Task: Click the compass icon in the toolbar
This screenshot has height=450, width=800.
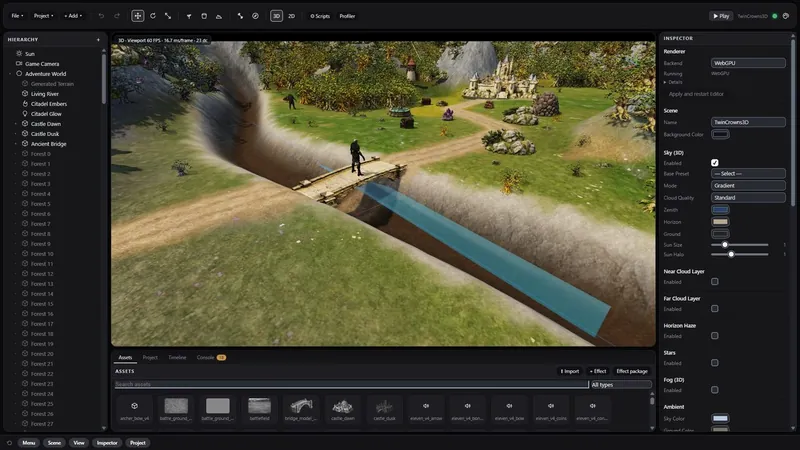Action: (255, 16)
